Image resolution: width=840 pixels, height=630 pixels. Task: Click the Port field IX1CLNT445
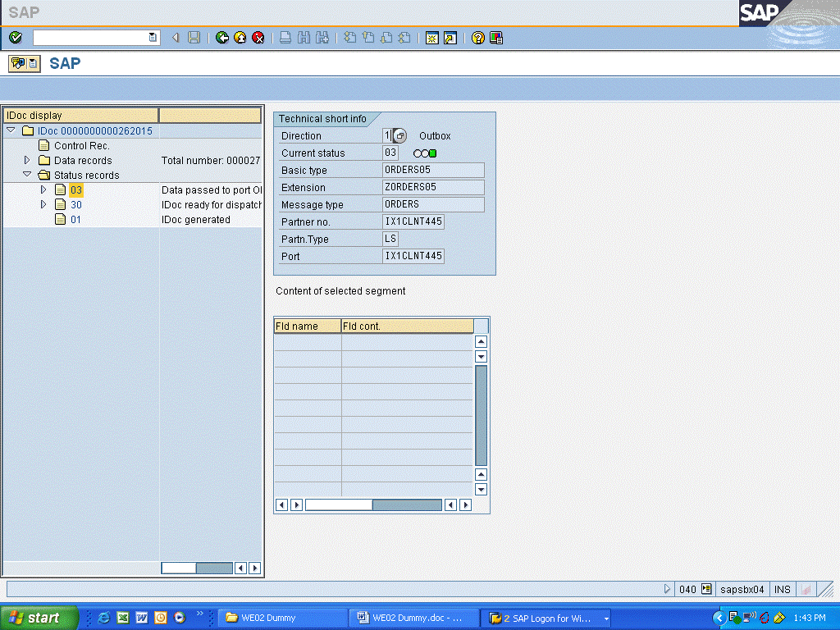413,256
